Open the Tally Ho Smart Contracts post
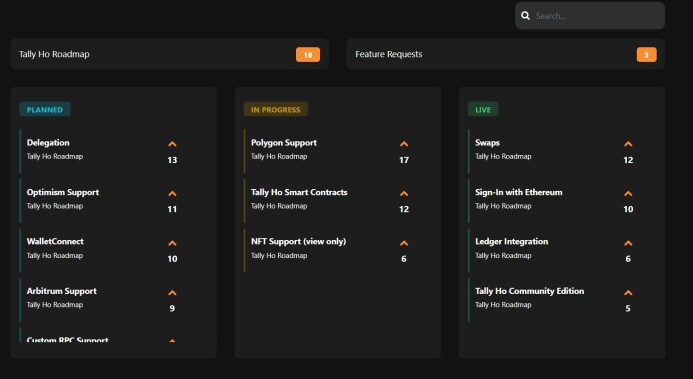 point(299,192)
